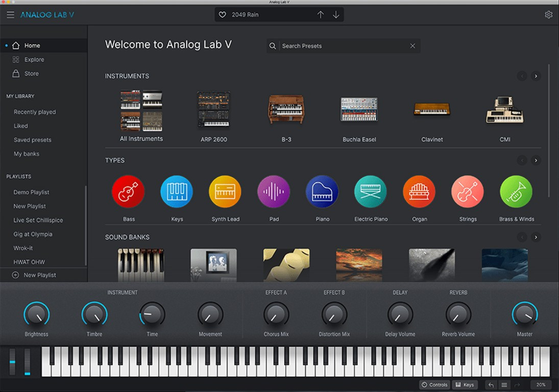Open the hamburger menu in the top bar
This screenshot has height=392, width=559.
(10, 14)
